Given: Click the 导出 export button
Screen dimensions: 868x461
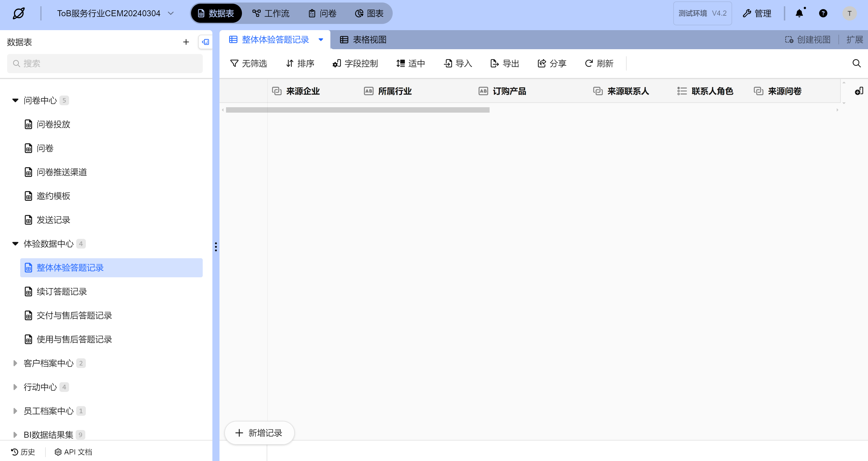Looking at the screenshot, I should coord(504,63).
